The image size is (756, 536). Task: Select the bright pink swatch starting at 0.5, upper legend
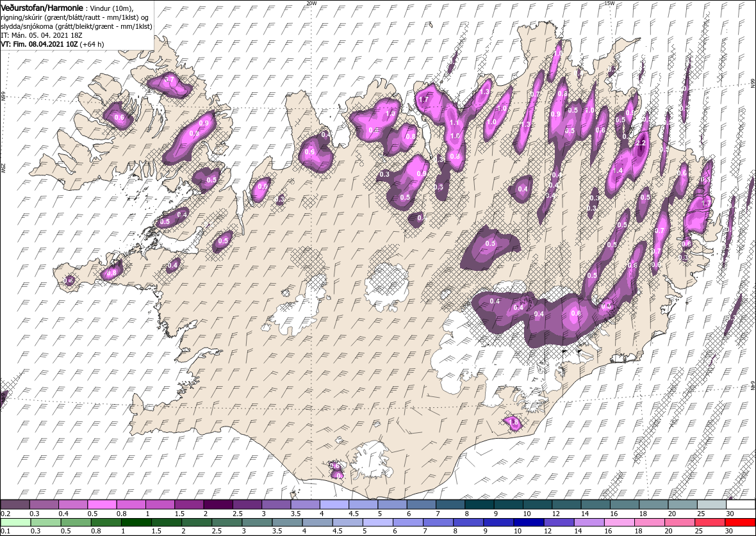coord(103,505)
